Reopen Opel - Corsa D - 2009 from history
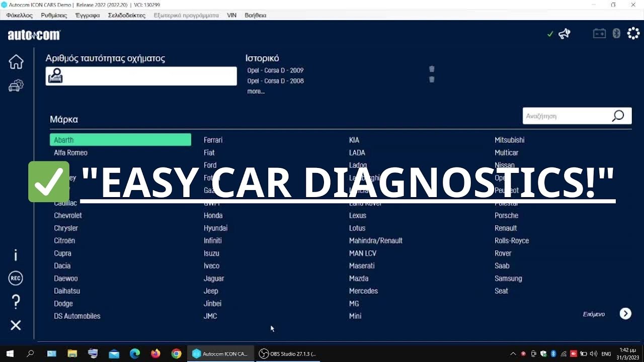The height and width of the screenshot is (362, 644). pyautogui.click(x=275, y=70)
